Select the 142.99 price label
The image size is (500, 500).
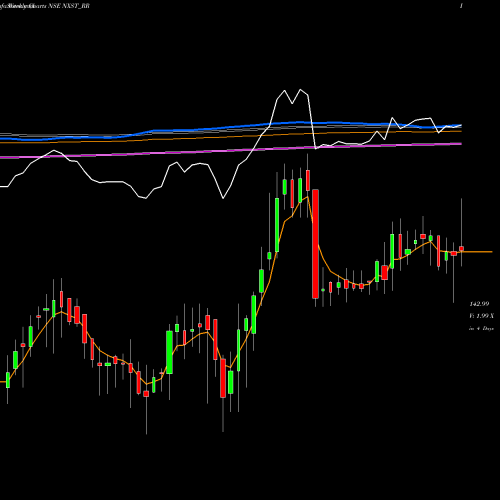click(x=479, y=304)
